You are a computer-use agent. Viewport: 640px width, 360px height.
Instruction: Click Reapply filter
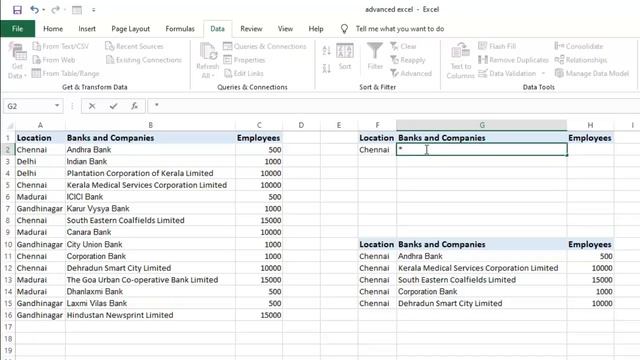[x=408, y=60]
